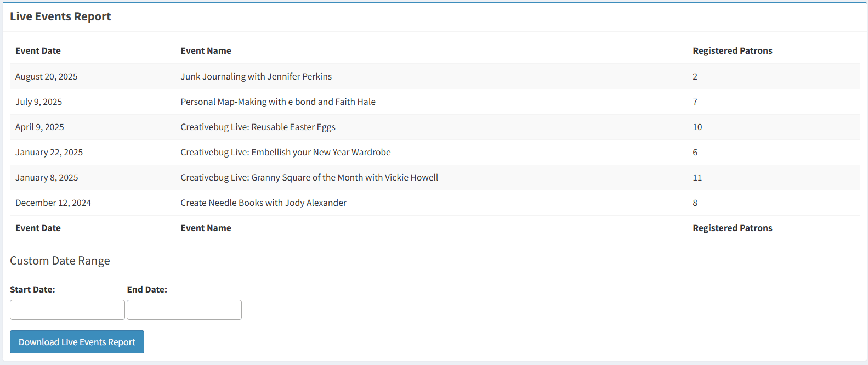
Task: Select Embellish your New Year Wardrobe event
Action: (286, 152)
